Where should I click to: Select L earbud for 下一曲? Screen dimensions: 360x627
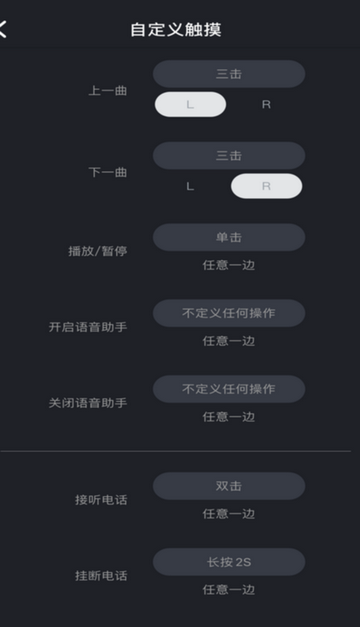click(x=190, y=186)
